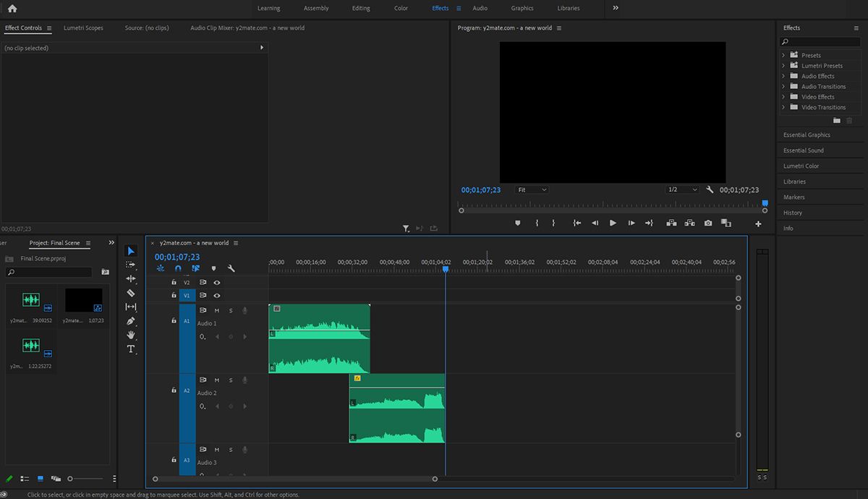Open timeline display settings with the wrench icon
Image resolution: width=868 pixels, height=499 pixels.
pyautogui.click(x=231, y=268)
